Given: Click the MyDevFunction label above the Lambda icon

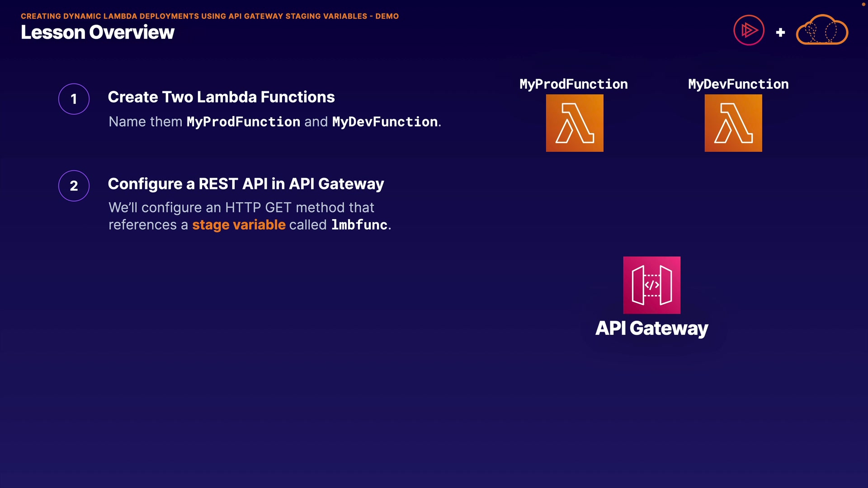Looking at the screenshot, I should tap(738, 84).
